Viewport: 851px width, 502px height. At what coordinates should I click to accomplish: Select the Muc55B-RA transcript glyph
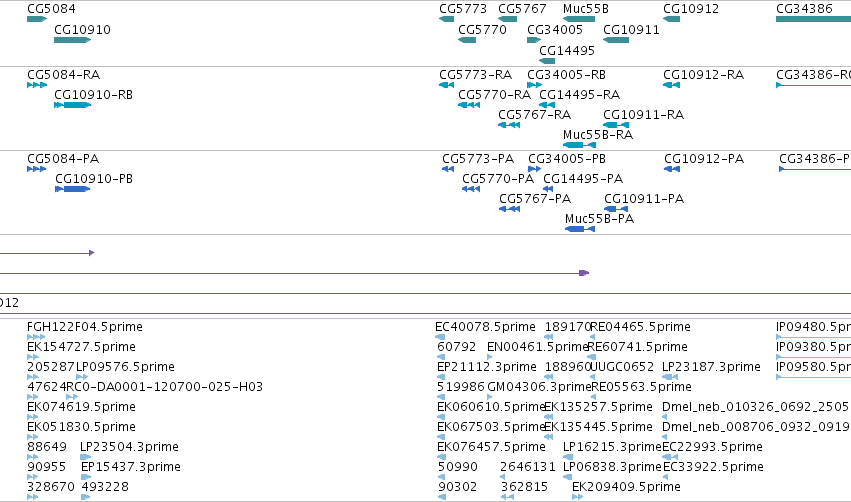[x=579, y=145]
